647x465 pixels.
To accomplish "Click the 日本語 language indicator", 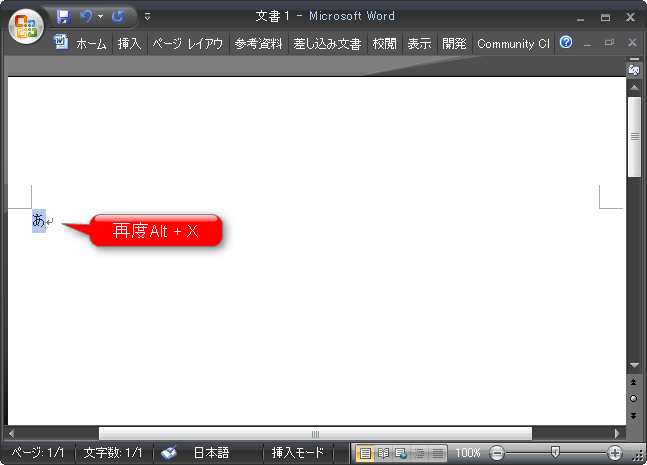I will click(x=211, y=453).
